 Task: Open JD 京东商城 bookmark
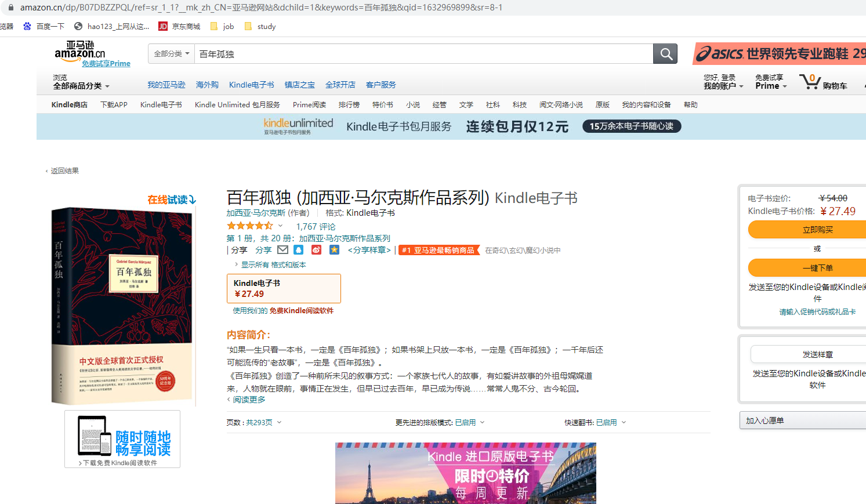click(x=179, y=26)
